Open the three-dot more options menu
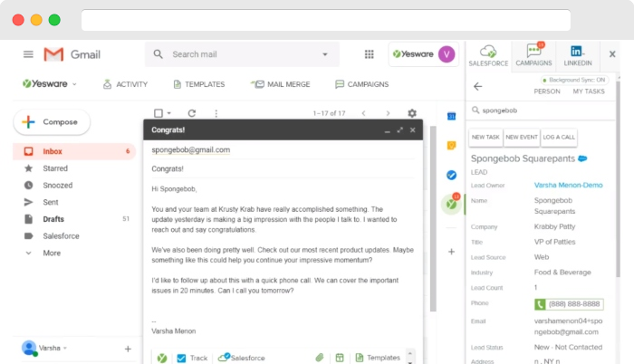This screenshot has height=364, width=634. (x=216, y=113)
